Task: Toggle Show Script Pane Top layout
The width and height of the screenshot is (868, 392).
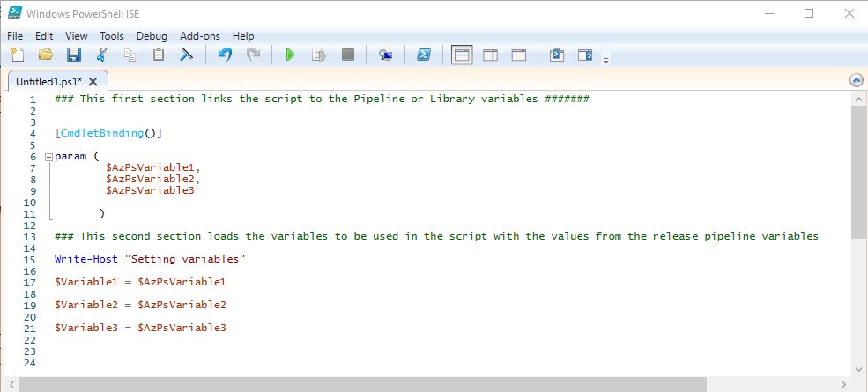Action: click(462, 55)
